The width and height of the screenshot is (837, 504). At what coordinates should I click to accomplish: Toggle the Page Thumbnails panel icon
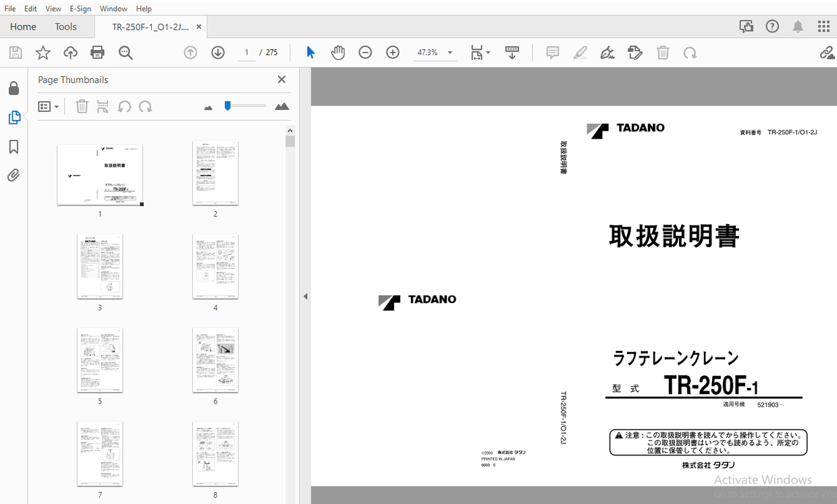[x=13, y=117]
